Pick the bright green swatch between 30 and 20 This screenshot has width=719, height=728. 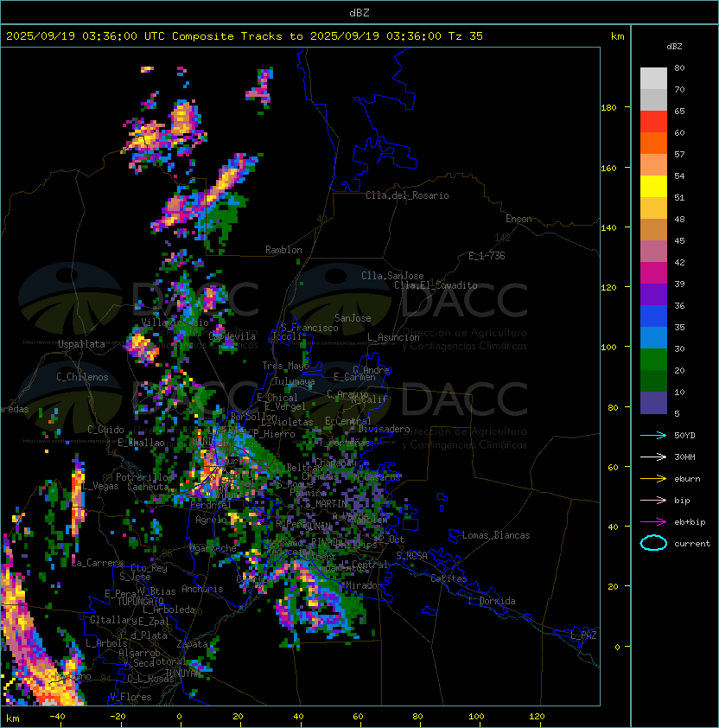pyautogui.click(x=653, y=360)
